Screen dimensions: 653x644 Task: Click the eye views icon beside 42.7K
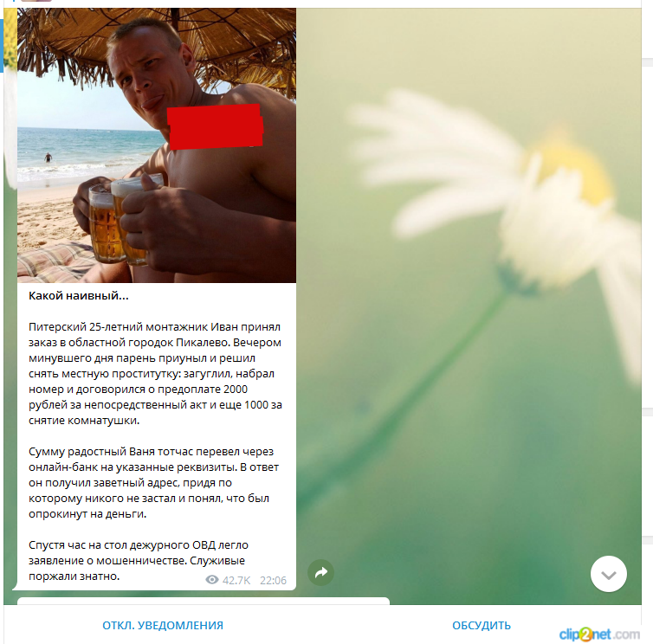pos(212,580)
